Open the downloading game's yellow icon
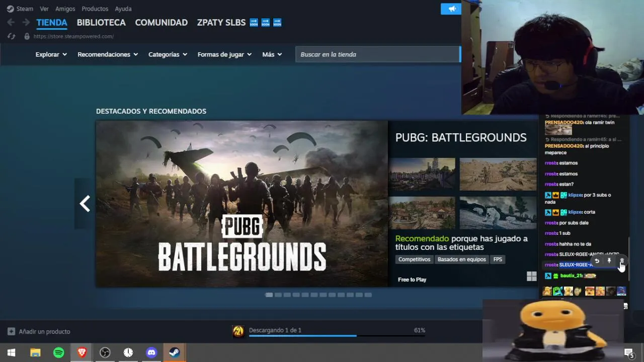This screenshot has width=644, height=362. tap(238, 331)
